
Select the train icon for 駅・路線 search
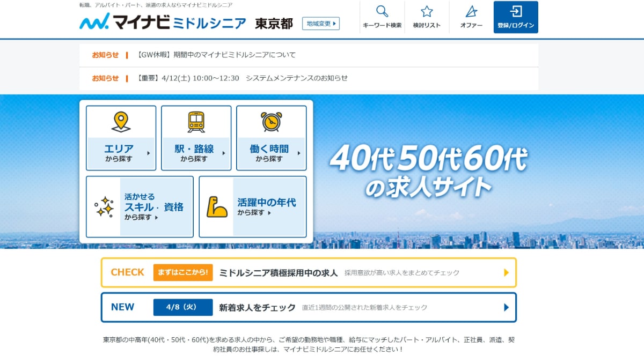(x=195, y=121)
